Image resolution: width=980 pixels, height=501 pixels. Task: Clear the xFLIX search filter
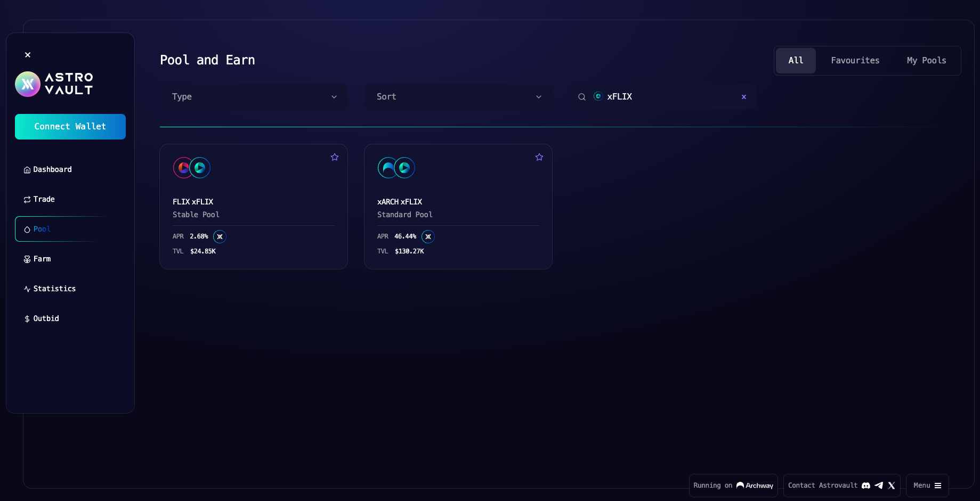pyautogui.click(x=744, y=97)
